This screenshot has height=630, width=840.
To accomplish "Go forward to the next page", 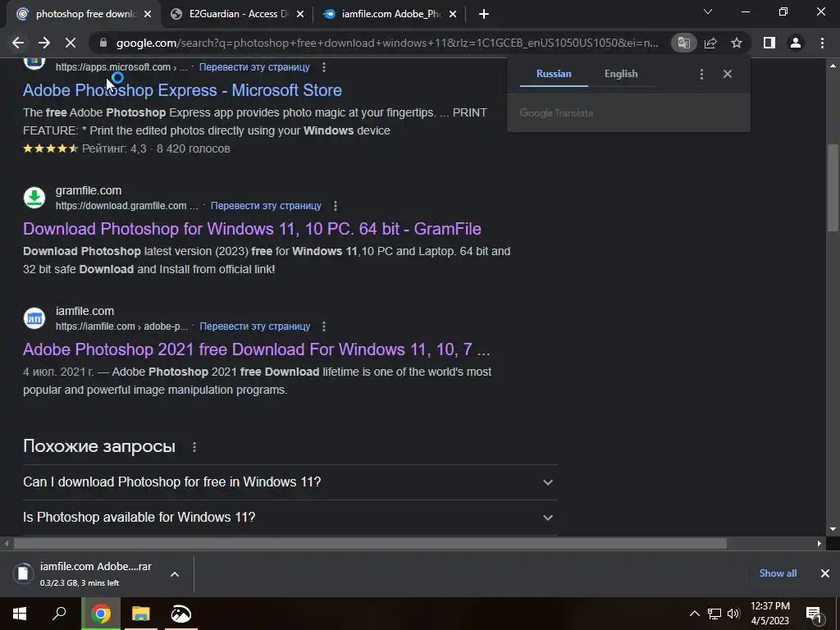I will pyautogui.click(x=44, y=43).
